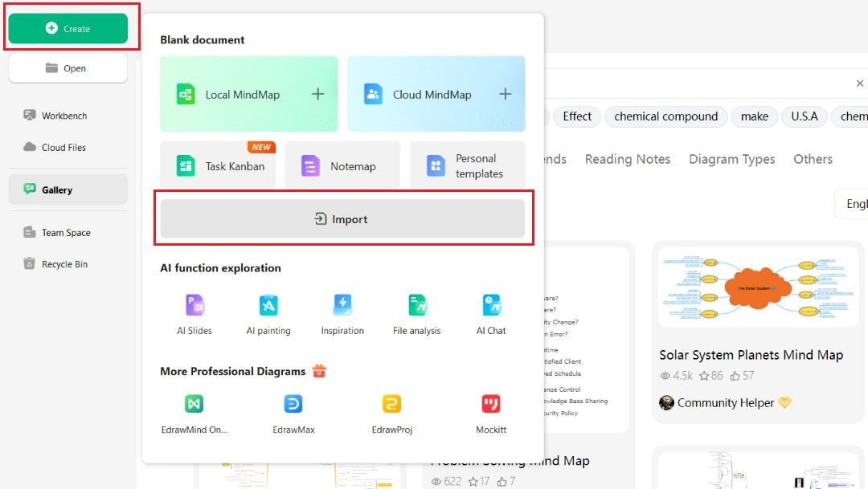Open the File analysis tool

pyautogui.click(x=417, y=315)
